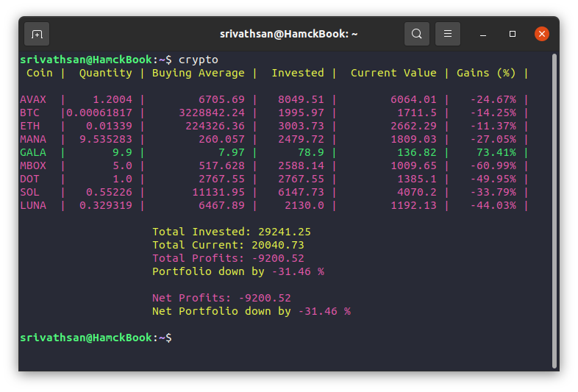Click ETH buying average 224326.36

click(215, 126)
